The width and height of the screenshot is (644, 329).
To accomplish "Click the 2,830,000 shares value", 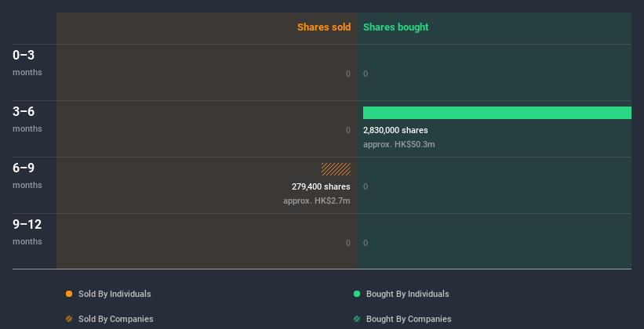I will tap(395, 130).
